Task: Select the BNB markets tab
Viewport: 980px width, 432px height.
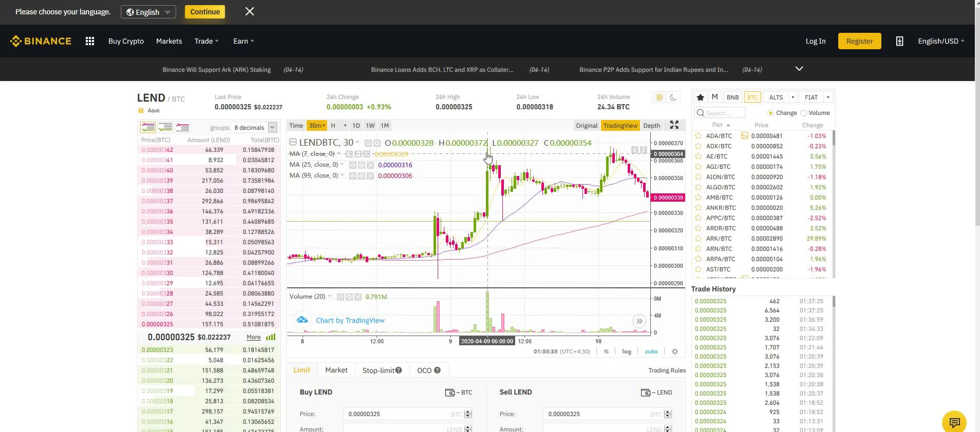Action: pos(733,97)
